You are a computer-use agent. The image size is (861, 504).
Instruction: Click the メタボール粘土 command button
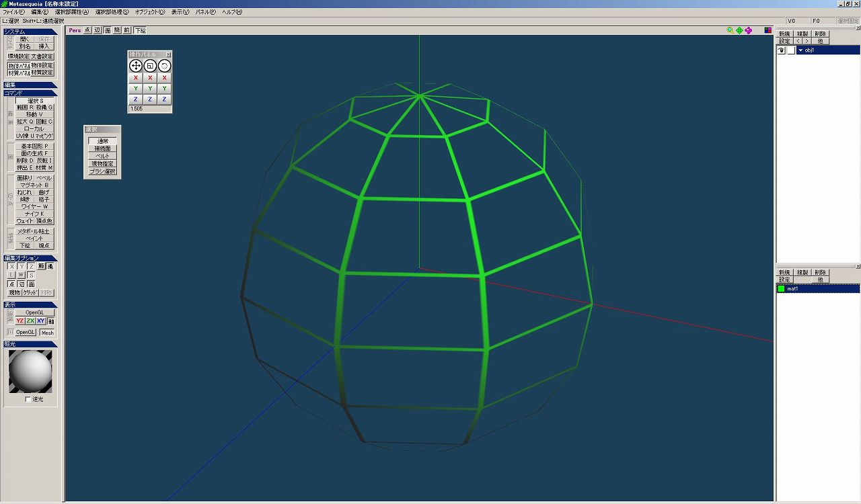pyautogui.click(x=35, y=231)
